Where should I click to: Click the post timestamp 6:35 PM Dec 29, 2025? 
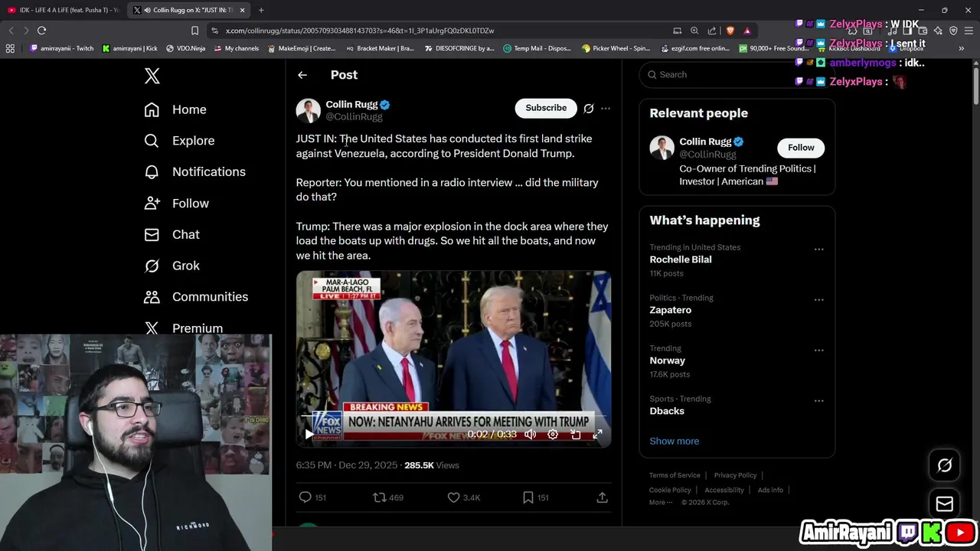[x=347, y=465]
